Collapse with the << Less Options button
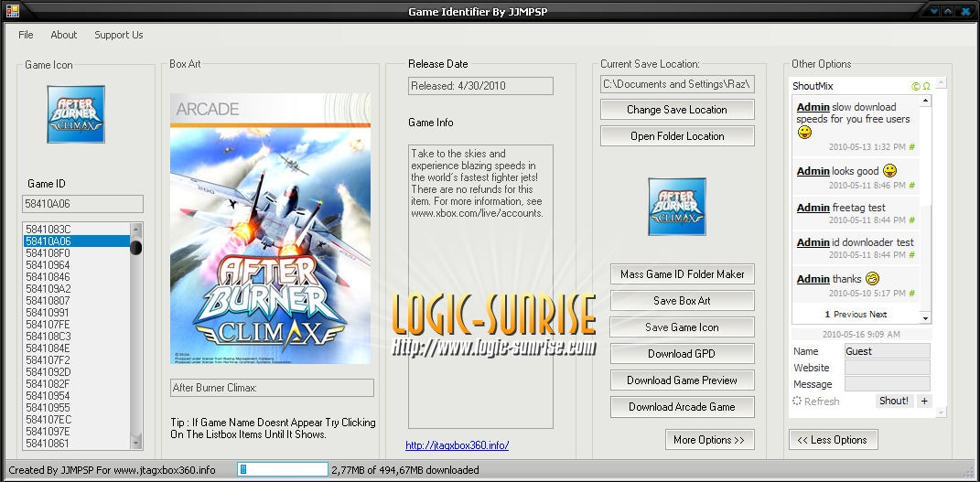The height and width of the screenshot is (482, 980). point(833,440)
